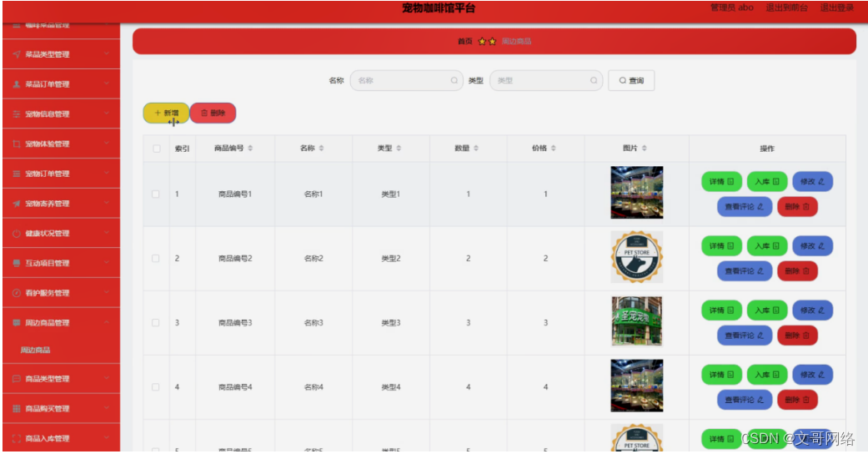
Task: Click 查看评论 button for row 名称4
Action: tap(745, 400)
